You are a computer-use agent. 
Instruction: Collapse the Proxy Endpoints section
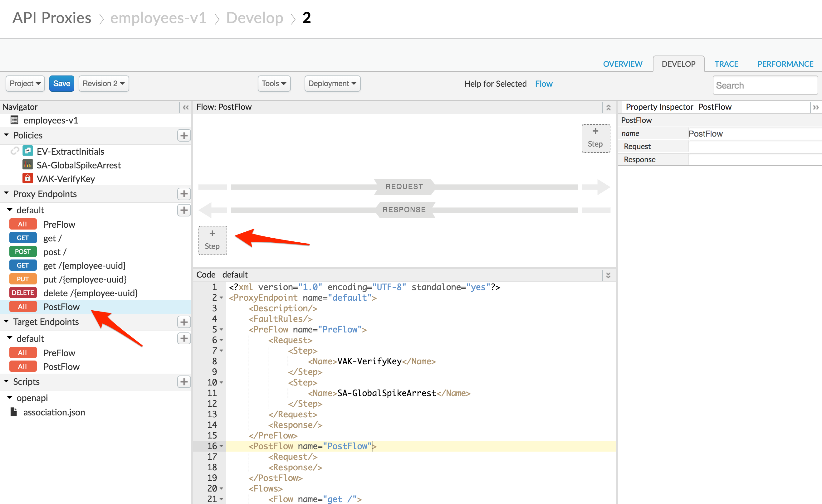(6, 193)
